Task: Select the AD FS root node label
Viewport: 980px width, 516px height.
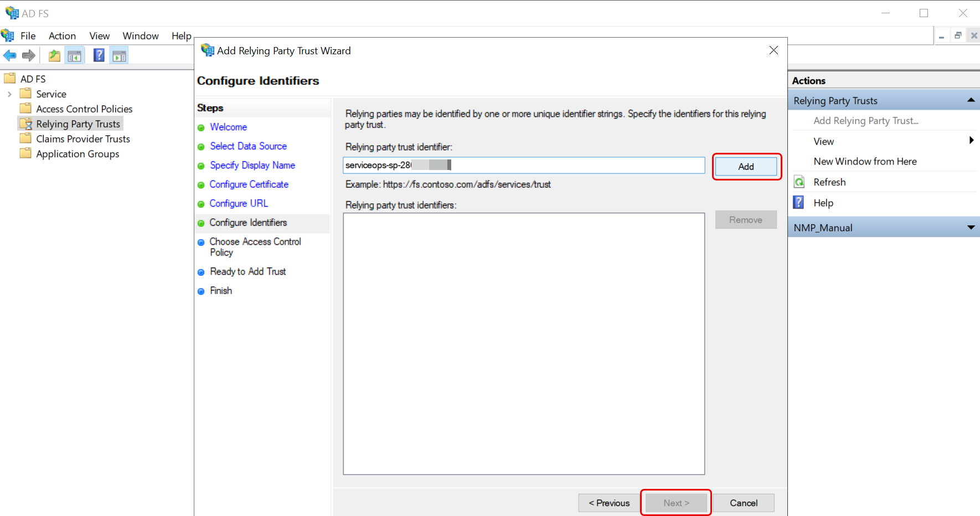Action: tap(33, 79)
